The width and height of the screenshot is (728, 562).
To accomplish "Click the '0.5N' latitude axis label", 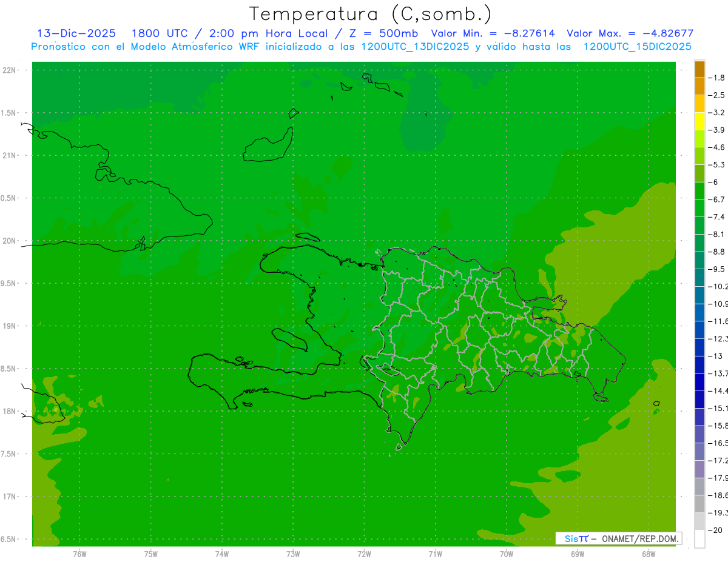I will pos(8,198).
